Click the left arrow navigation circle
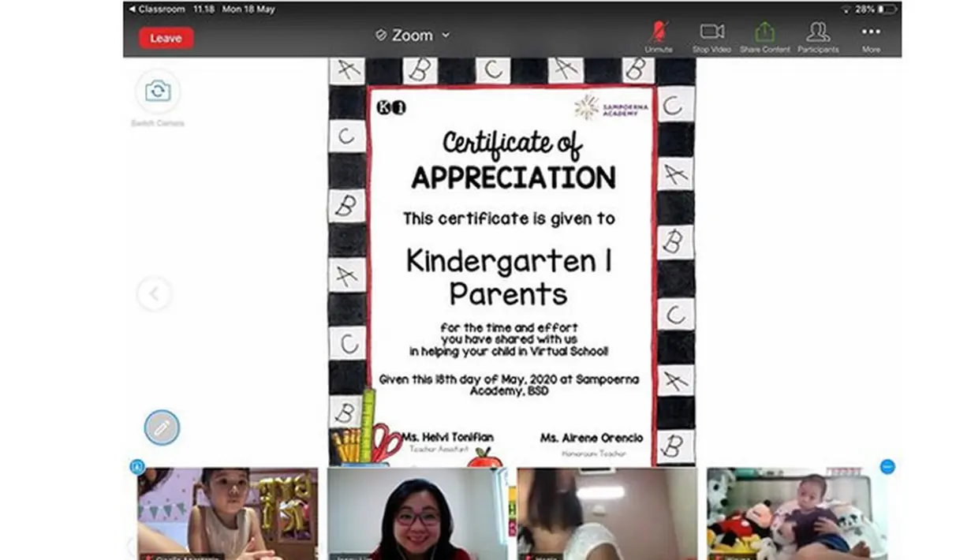The height and width of the screenshot is (560, 971). (154, 294)
